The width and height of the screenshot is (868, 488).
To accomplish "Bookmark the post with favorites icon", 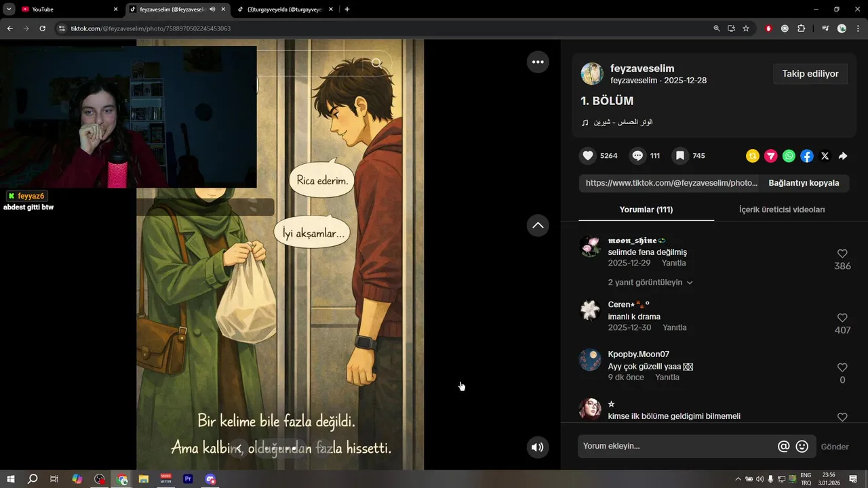I will [680, 156].
